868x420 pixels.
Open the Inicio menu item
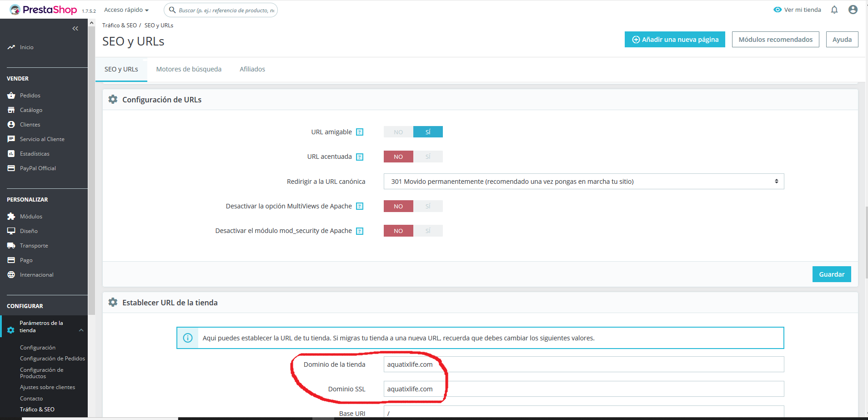[27, 47]
